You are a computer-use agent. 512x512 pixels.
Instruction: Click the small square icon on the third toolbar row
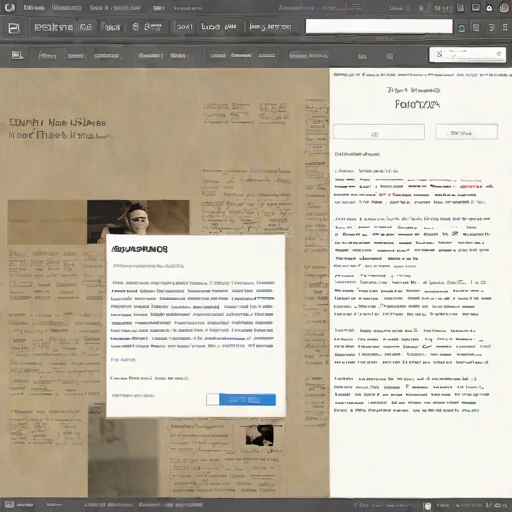point(390,56)
